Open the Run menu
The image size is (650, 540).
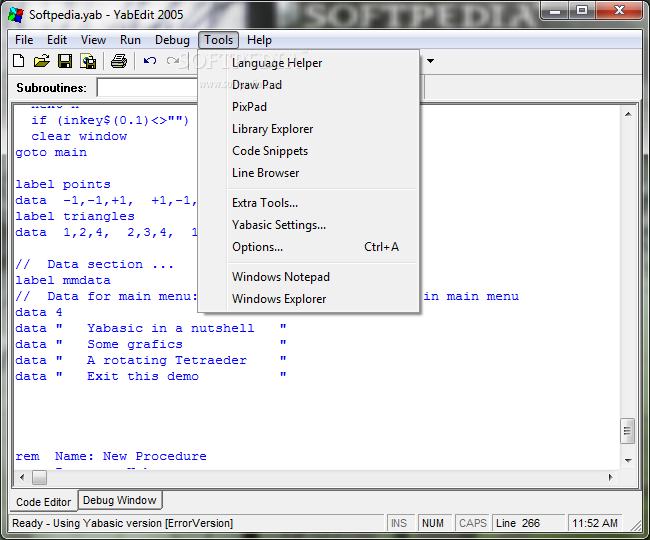pyautogui.click(x=130, y=40)
